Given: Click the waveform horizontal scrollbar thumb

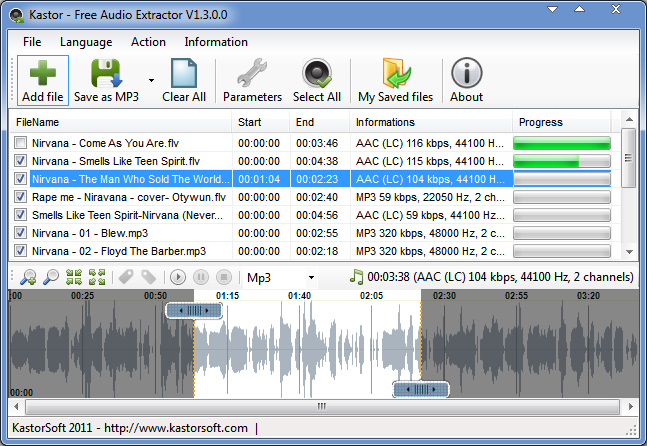Looking at the screenshot, I should tap(322, 407).
